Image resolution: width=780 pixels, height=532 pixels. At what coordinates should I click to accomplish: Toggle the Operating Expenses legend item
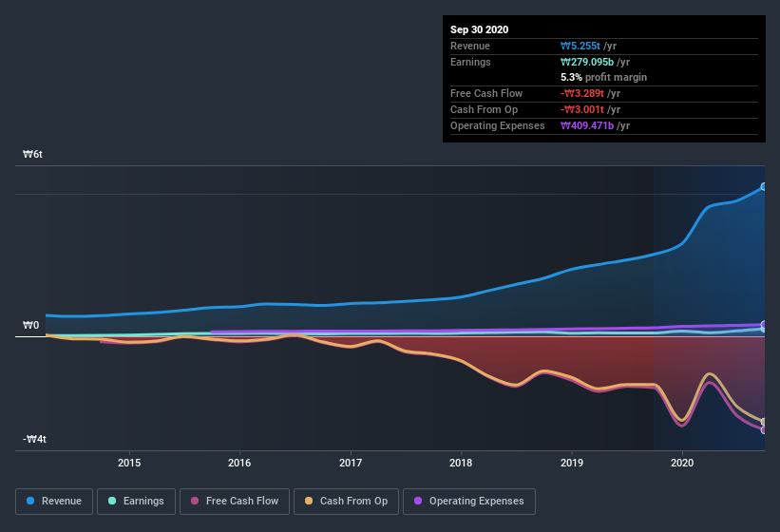(468, 501)
